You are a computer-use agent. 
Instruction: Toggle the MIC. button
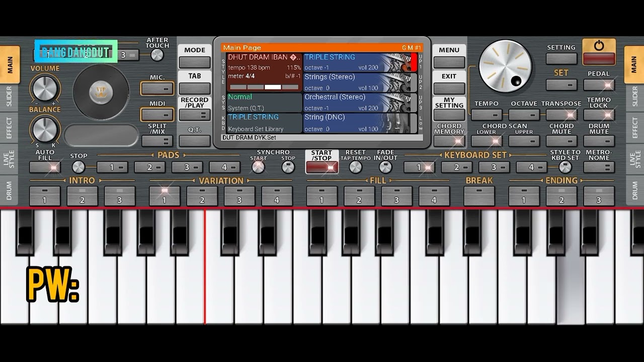pos(157,88)
